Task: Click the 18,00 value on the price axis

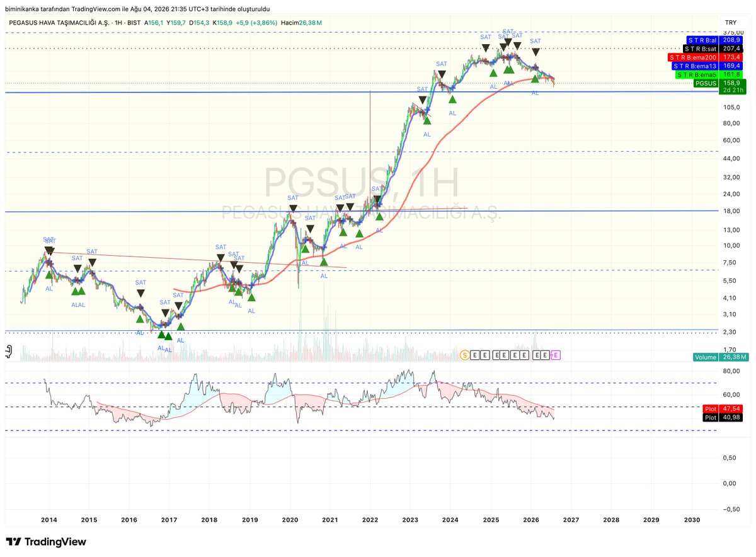Action: point(731,212)
